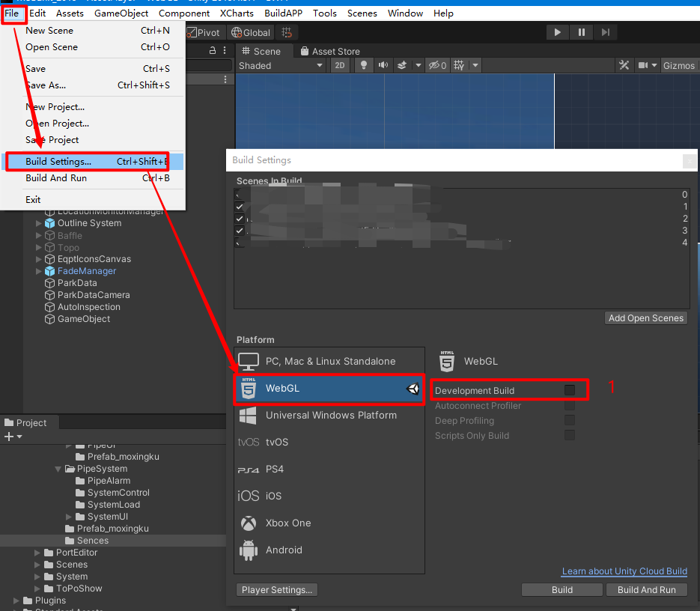Toggle the scene index 3 checkbox
The height and width of the screenshot is (611, 700).
pos(240,231)
